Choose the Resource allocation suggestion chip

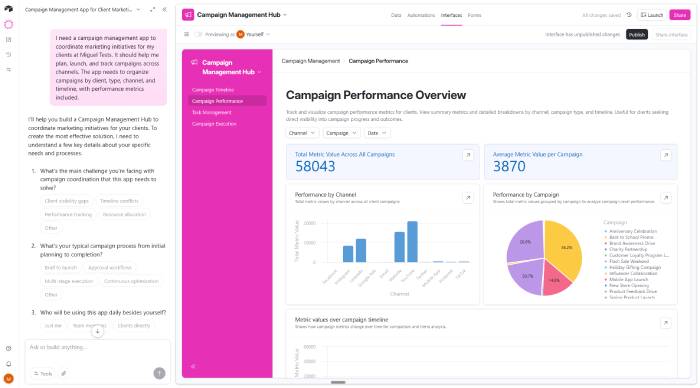point(124,214)
